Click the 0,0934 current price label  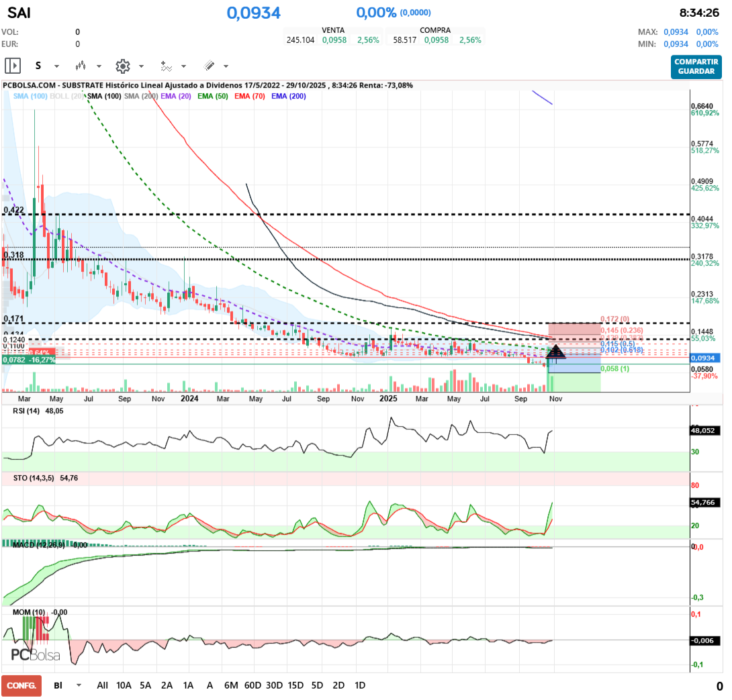click(704, 358)
